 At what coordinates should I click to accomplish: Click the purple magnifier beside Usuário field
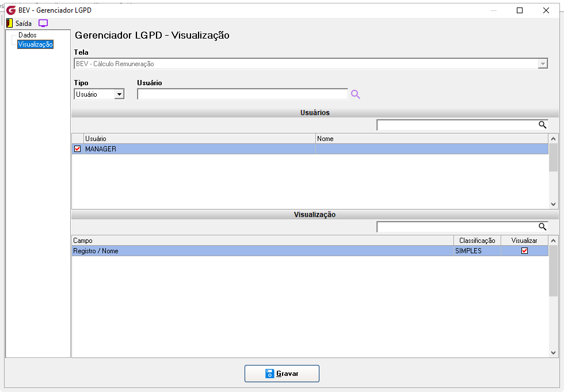tap(356, 94)
